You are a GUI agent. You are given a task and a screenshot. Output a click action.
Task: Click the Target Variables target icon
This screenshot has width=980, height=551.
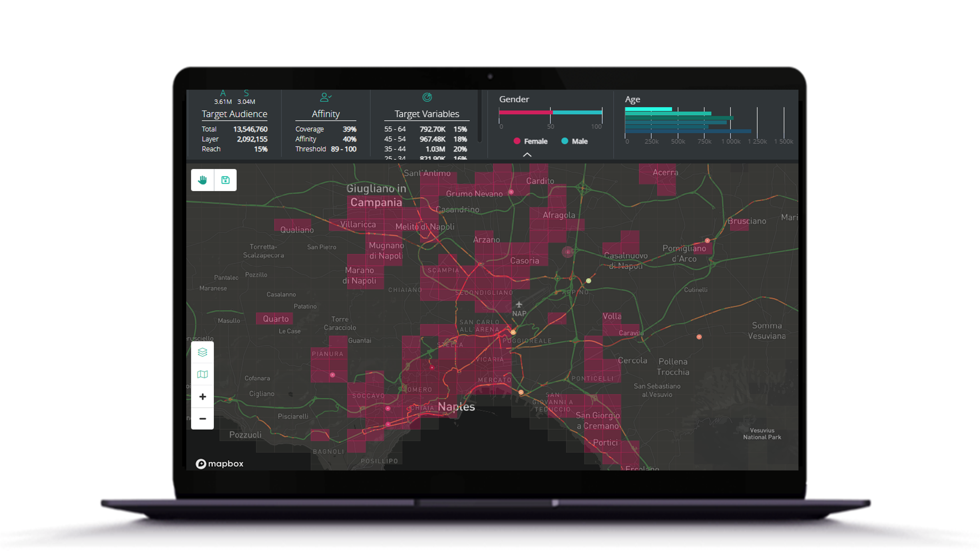pos(427,97)
